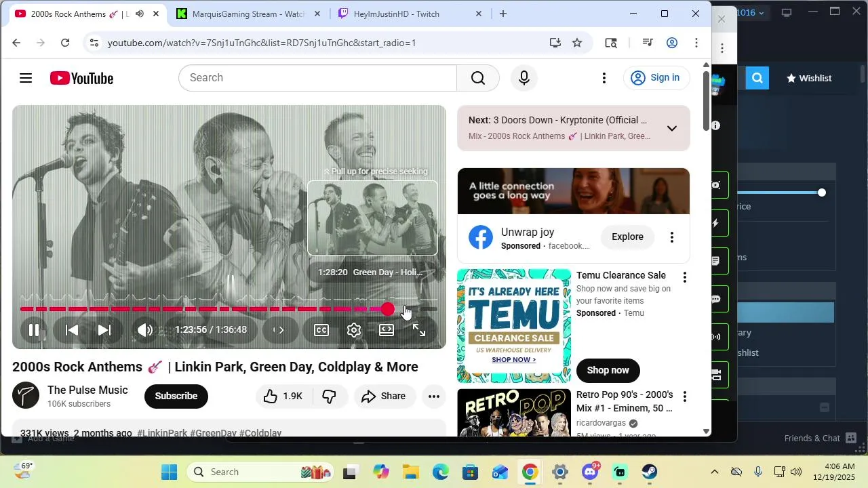The image size is (868, 488).
Task: Open The Pulse Music channel avatar
Action: (x=26, y=396)
